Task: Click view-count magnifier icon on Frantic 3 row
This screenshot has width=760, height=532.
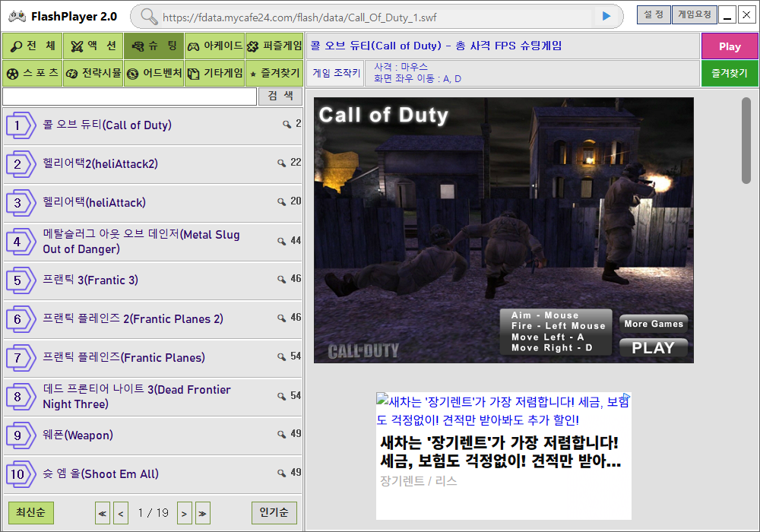Action: pos(281,279)
